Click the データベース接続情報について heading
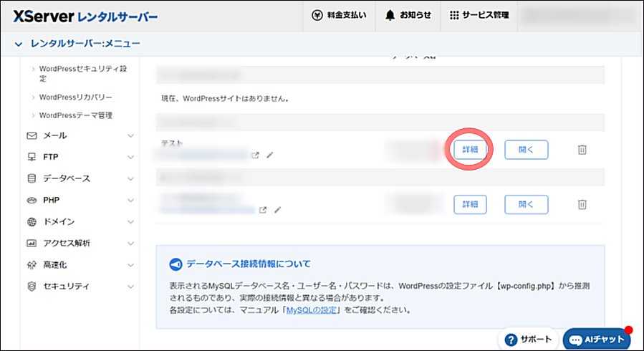This screenshot has width=644, height=351. (249, 264)
